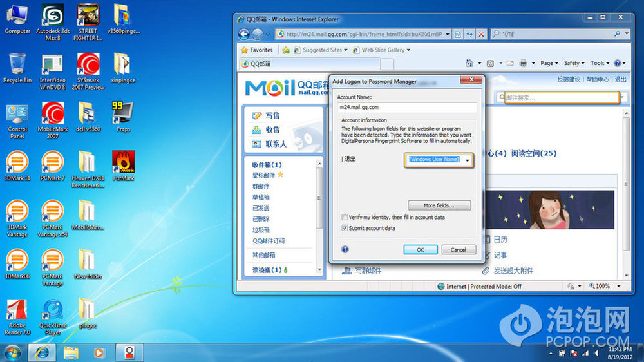
Task: Open Adobe Reader 7.0 shortcut
Action: pos(17,316)
